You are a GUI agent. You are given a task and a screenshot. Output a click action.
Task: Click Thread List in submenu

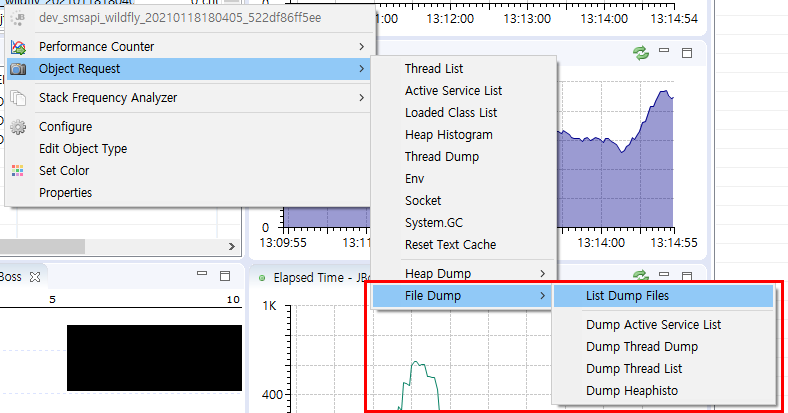(x=463, y=69)
